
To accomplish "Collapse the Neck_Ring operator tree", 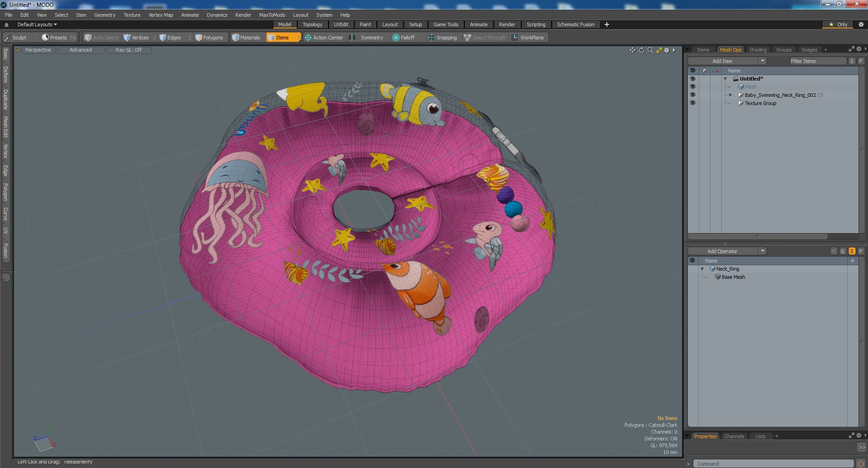I will [702, 269].
